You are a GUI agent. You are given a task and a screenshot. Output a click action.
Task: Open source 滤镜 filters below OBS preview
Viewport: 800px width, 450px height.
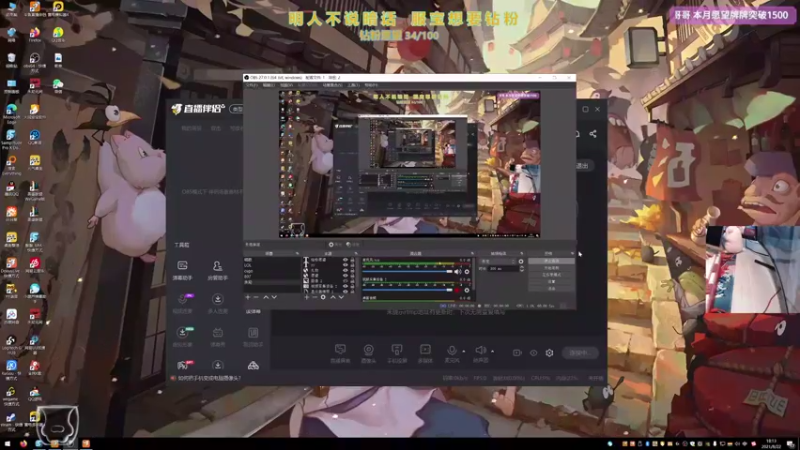(x=353, y=244)
